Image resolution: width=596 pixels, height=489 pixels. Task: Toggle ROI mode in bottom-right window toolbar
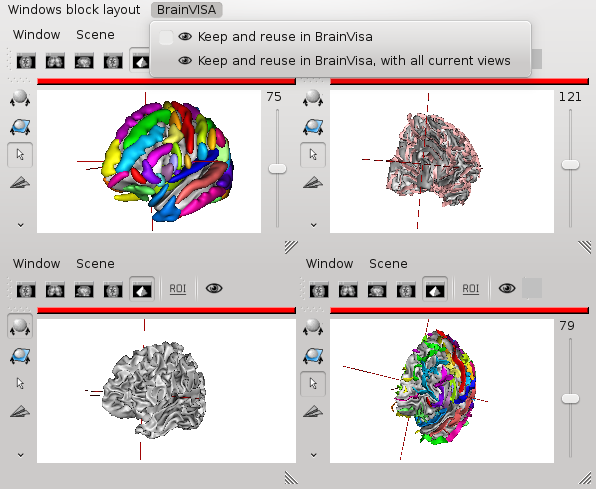(x=471, y=289)
